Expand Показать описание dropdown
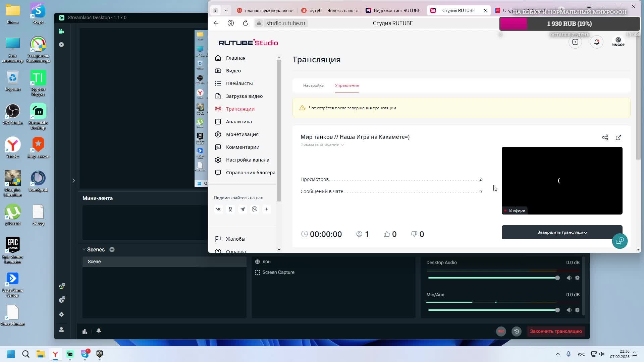The image size is (644, 362). (x=322, y=145)
